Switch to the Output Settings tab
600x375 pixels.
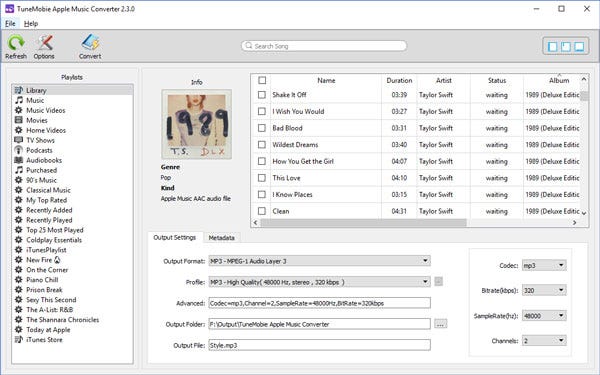[174, 238]
